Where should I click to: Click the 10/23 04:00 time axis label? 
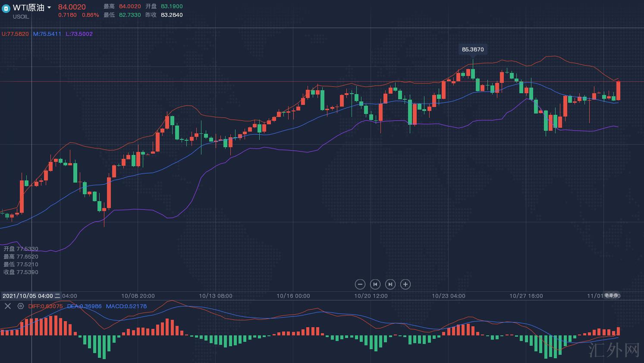[x=449, y=296]
